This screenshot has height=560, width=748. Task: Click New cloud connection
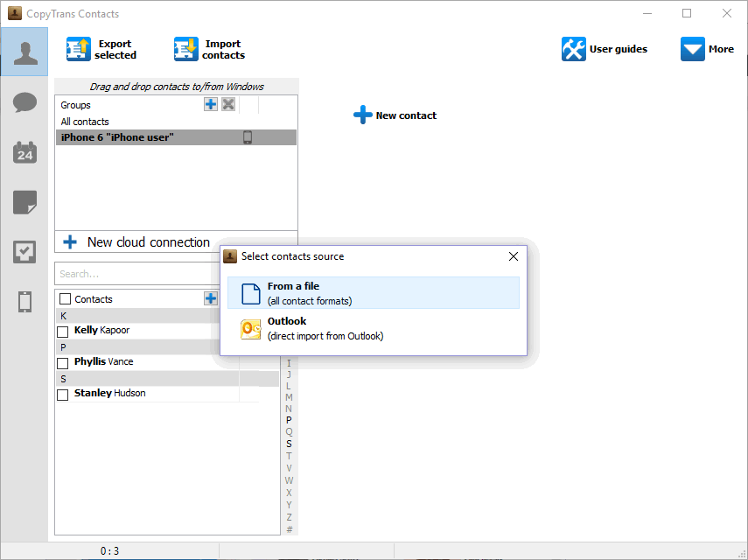[x=136, y=241]
